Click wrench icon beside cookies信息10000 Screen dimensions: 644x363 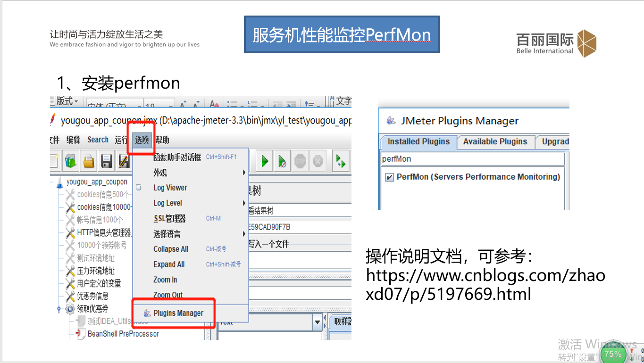(x=70, y=207)
